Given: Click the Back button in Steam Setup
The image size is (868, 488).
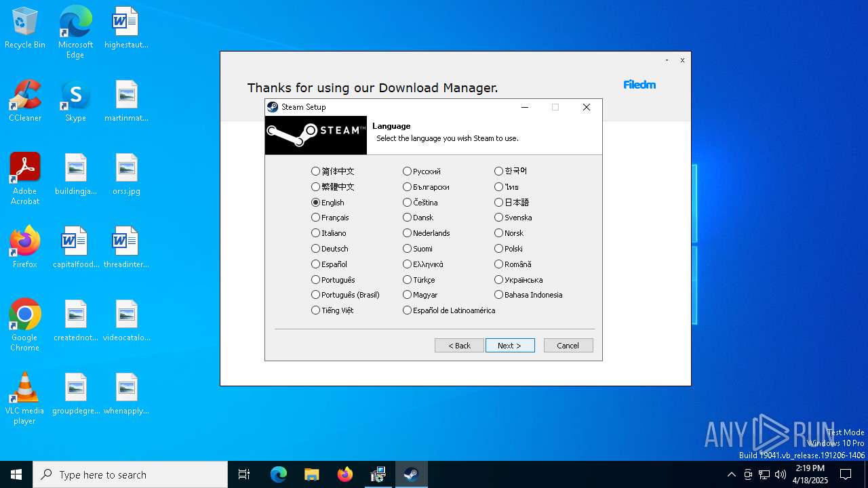Looking at the screenshot, I should pos(459,346).
